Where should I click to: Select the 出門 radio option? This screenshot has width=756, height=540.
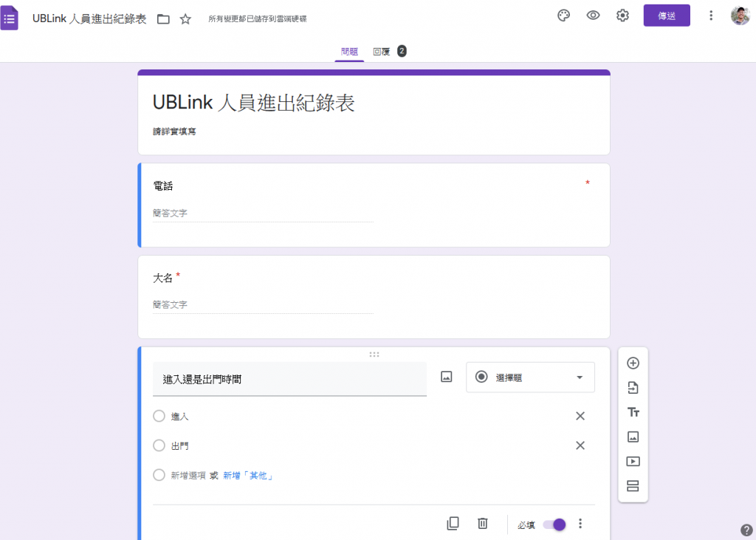pyautogui.click(x=159, y=445)
